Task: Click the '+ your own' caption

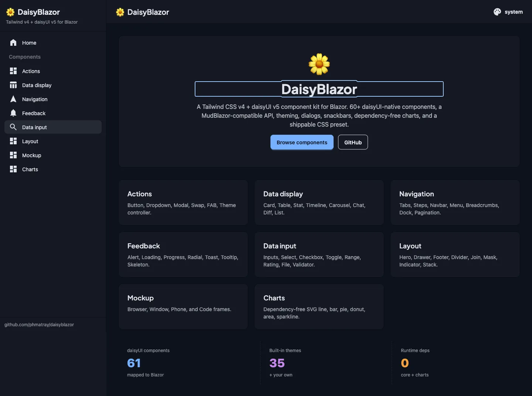Action: 281,375
